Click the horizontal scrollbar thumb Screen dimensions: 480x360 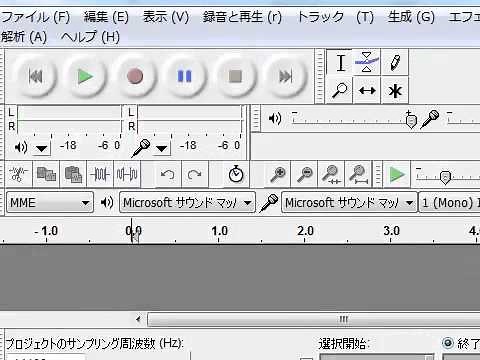[x=313, y=319]
